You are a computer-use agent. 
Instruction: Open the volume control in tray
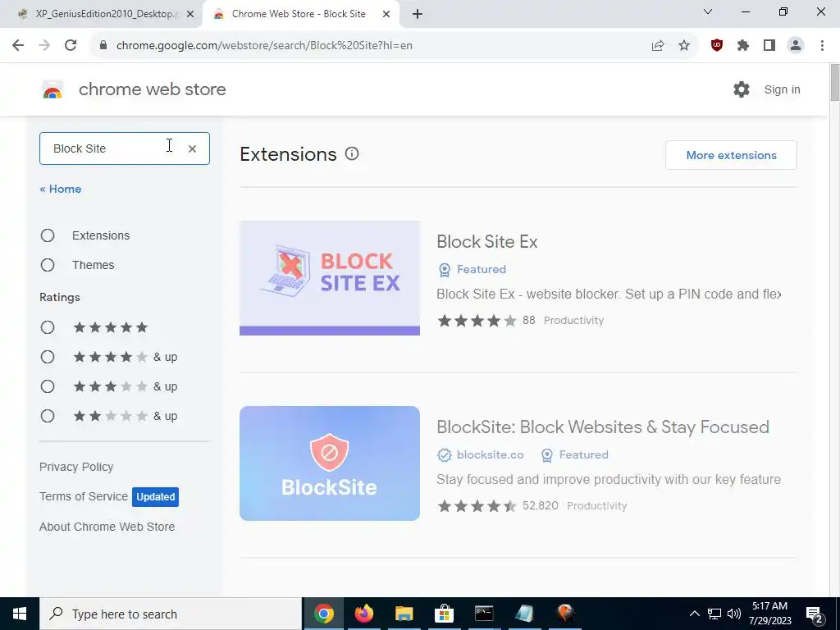coord(734,614)
